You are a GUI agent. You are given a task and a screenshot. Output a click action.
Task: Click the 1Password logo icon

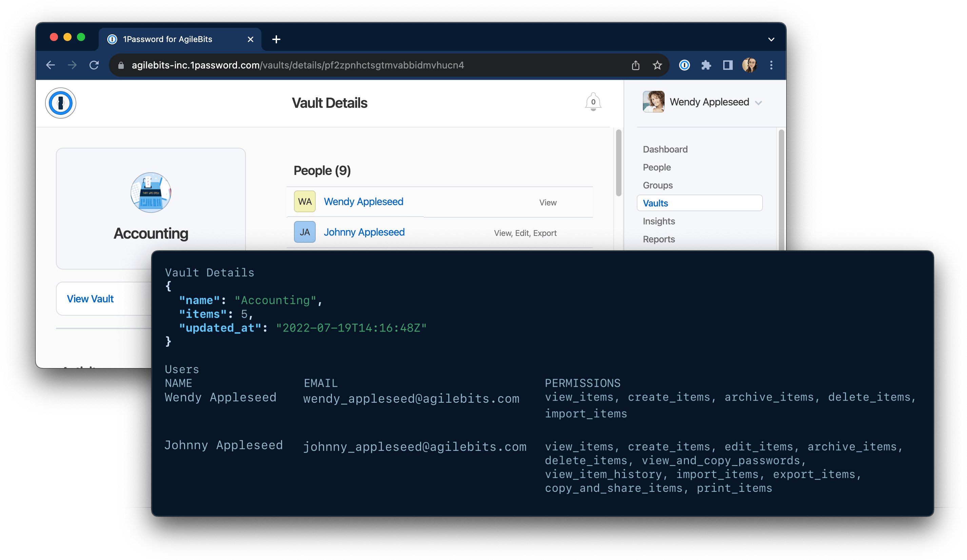click(61, 103)
